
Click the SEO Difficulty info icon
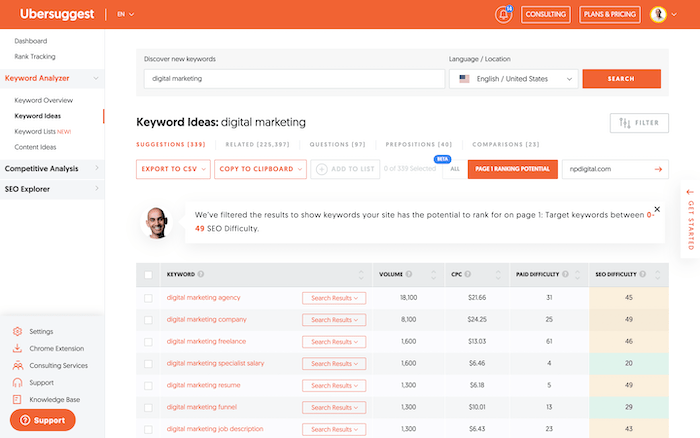(642, 274)
